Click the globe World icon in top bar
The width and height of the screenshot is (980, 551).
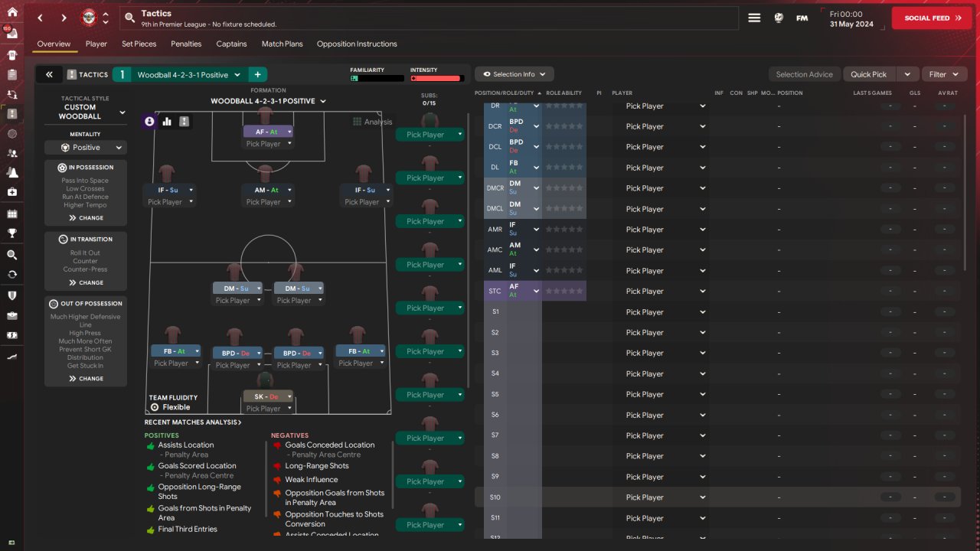coord(779,18)
